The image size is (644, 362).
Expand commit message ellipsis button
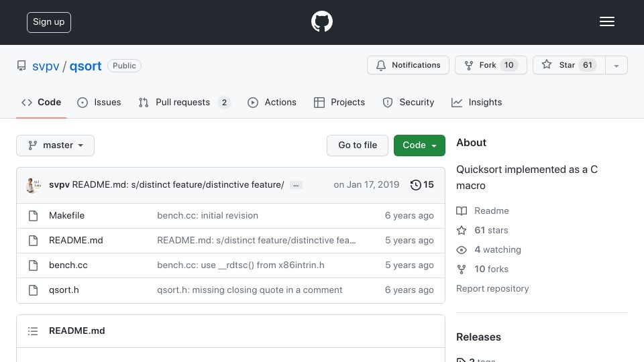point(296,186)
